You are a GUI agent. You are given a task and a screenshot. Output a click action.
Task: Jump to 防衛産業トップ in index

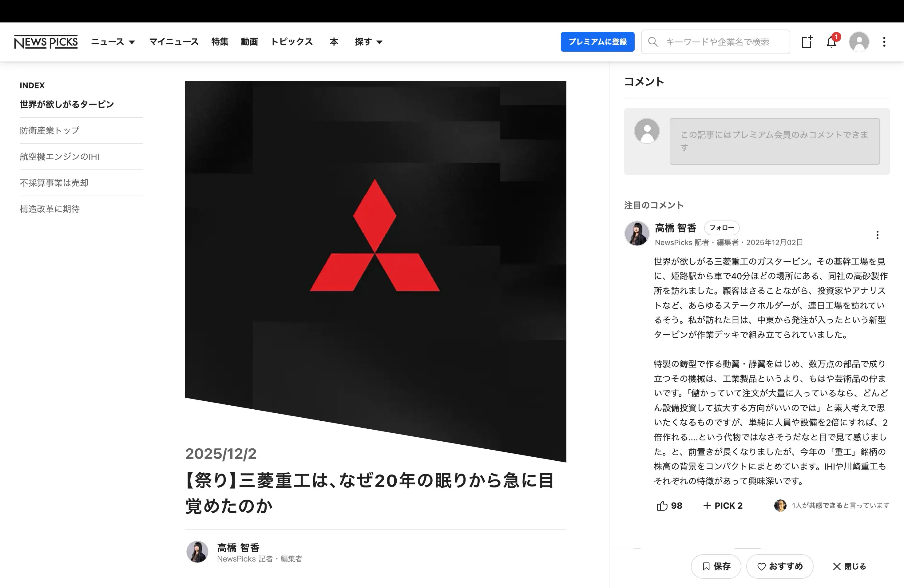point(50,130)
